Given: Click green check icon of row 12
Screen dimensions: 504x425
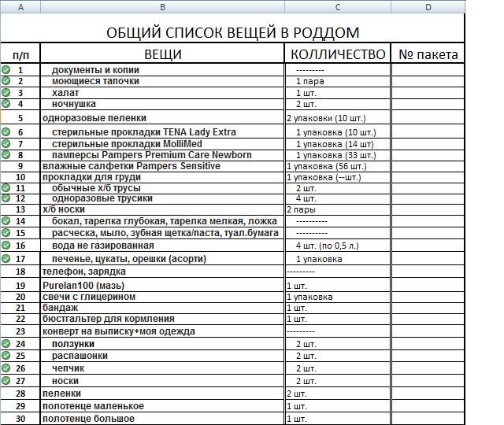Looking at the screenshot, I should (6, 198).
